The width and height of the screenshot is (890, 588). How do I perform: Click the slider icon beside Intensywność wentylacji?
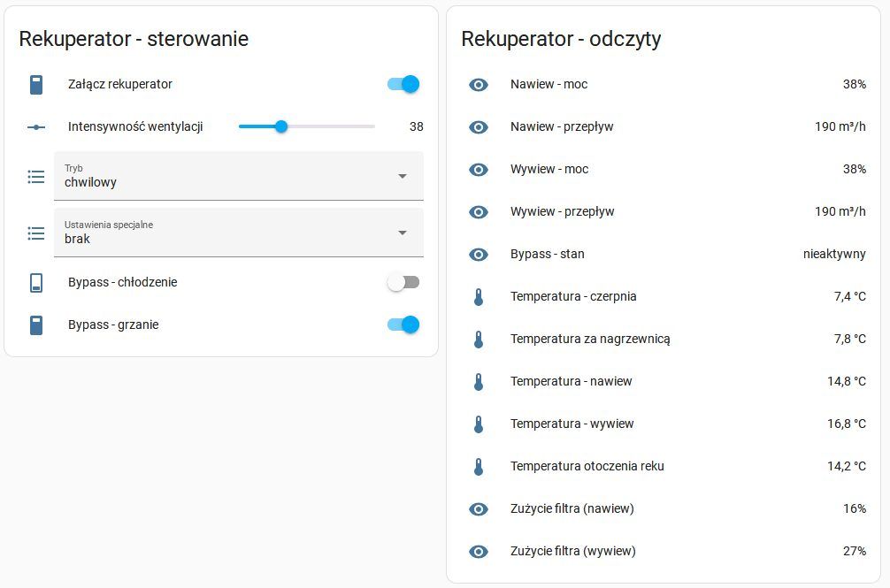coord(36,127)
